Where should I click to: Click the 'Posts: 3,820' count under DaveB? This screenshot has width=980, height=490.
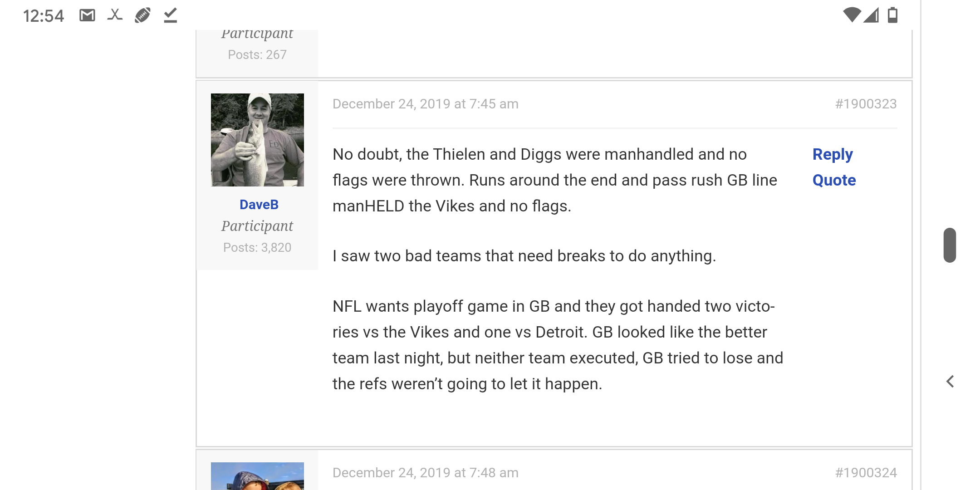257,247
